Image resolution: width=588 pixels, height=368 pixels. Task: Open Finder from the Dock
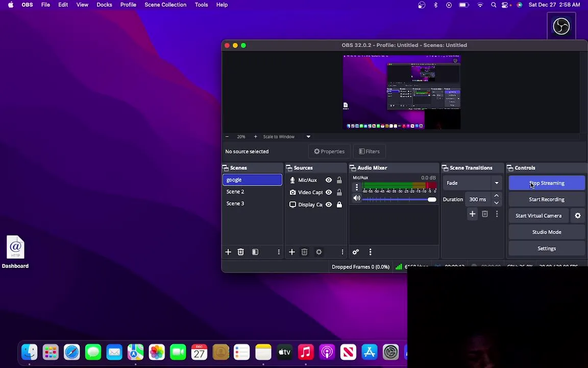(29, 352)
